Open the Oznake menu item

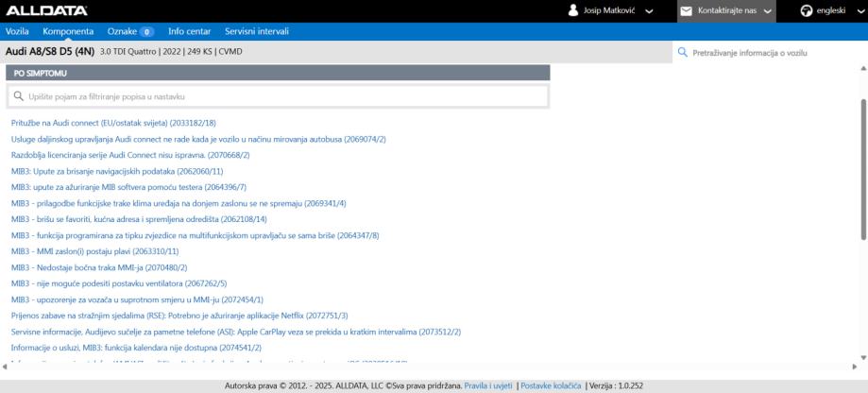(122, 31)
